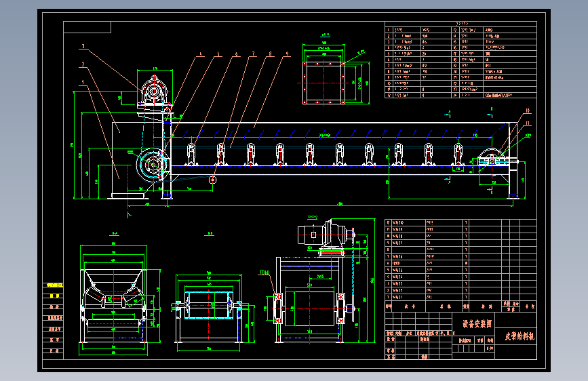
Task: Click part balloon number 8
Action: tap(270, 54)
